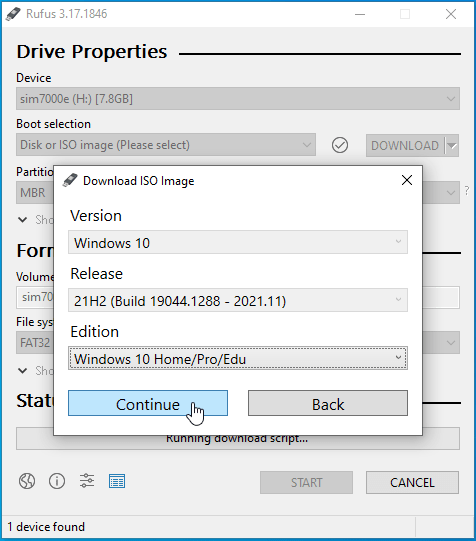The width and height of the screenshot is (476, 541).
Task: Open the File system FAT32 dropdown
Action: click(35, 343)
